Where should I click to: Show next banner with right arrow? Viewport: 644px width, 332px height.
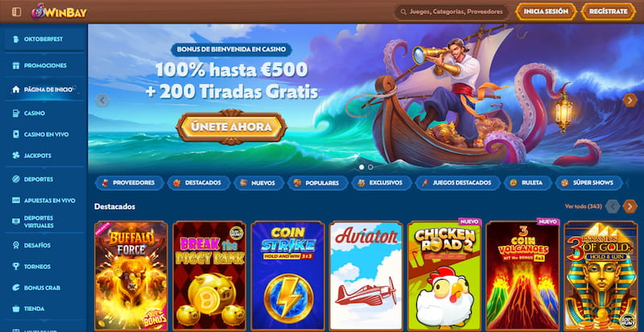(630, 100)
